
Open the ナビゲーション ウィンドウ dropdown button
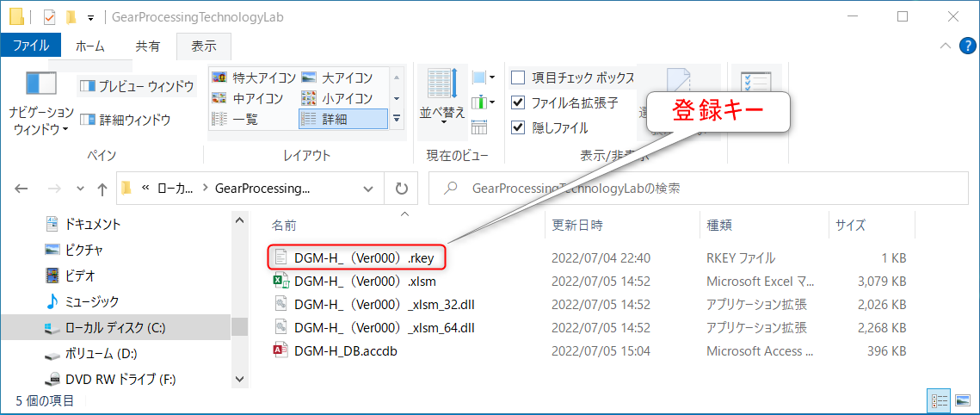click(40, 103)
